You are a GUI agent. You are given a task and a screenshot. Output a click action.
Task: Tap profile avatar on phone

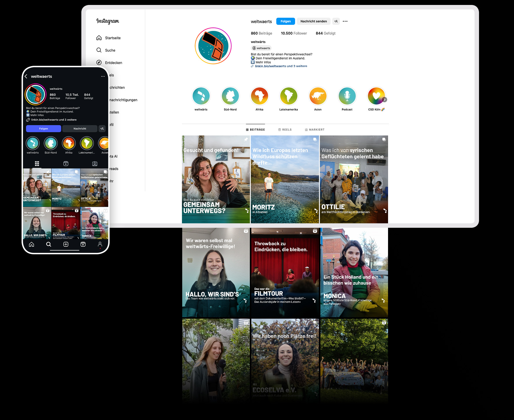36,94
